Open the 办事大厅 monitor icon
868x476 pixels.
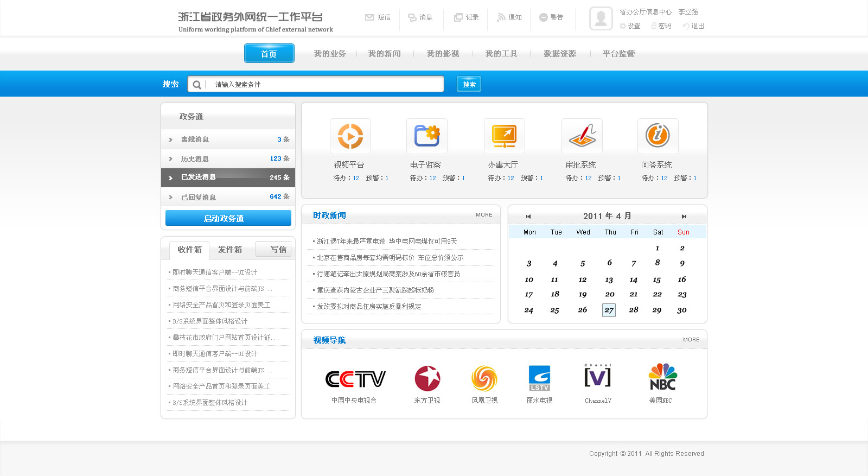pyautogui.click(x=505, y=136)
